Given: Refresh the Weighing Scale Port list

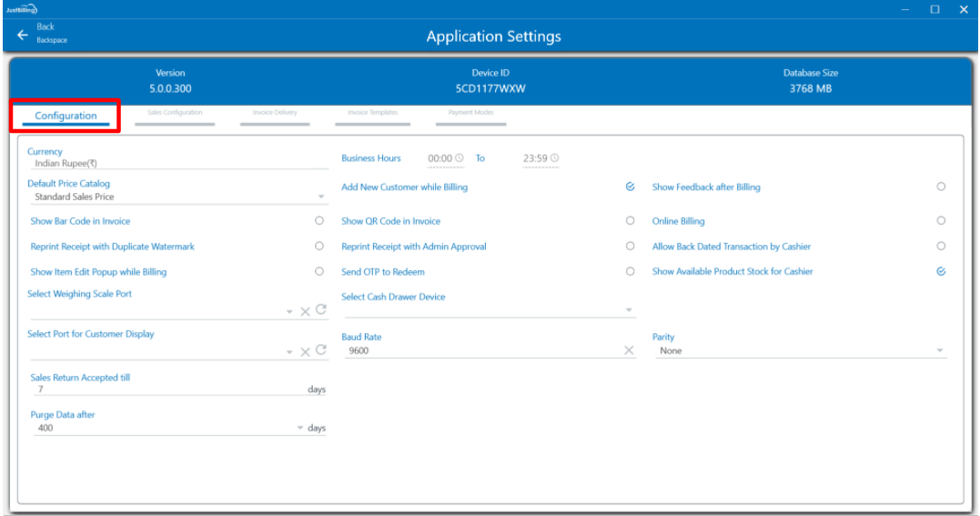Looking at the screenshot, I should [320, 310].
